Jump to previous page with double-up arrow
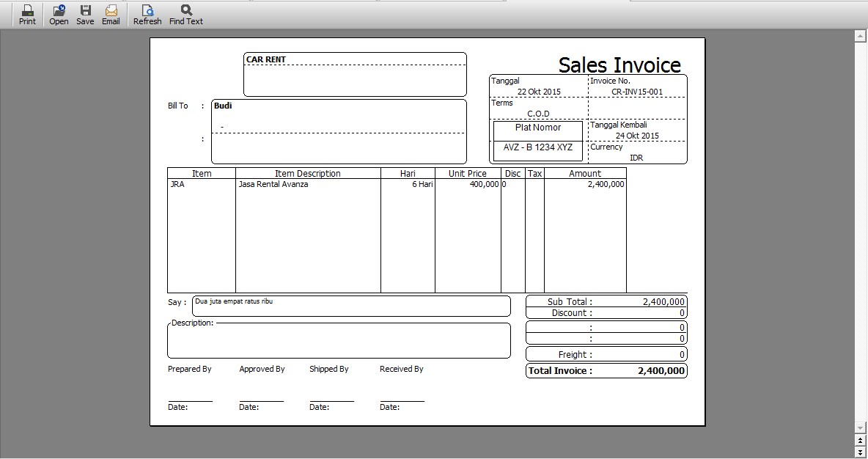 click(x=861, y=440)
